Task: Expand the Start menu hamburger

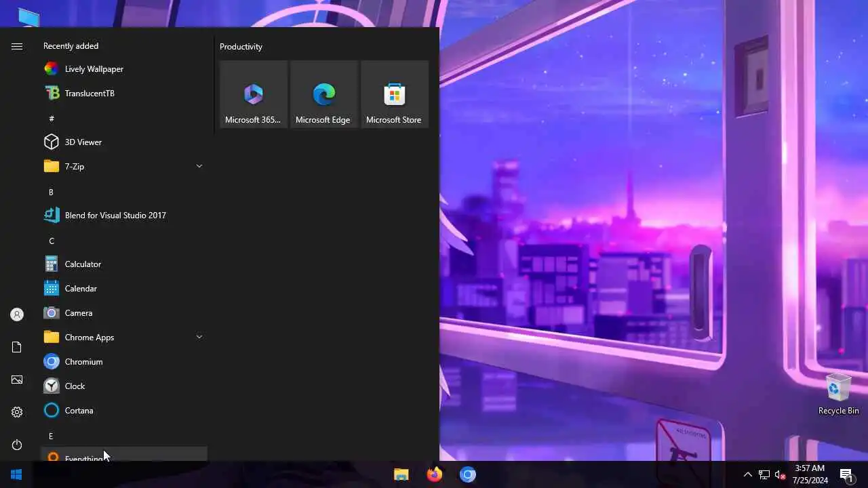Action: pos(17,46)
